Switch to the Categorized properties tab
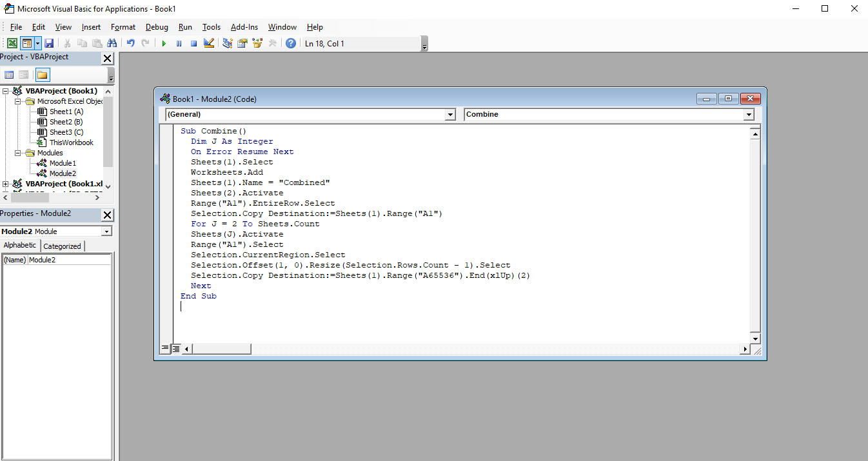Image resolution: width=868 pixels, height=461 pixels. coord(62,246)
